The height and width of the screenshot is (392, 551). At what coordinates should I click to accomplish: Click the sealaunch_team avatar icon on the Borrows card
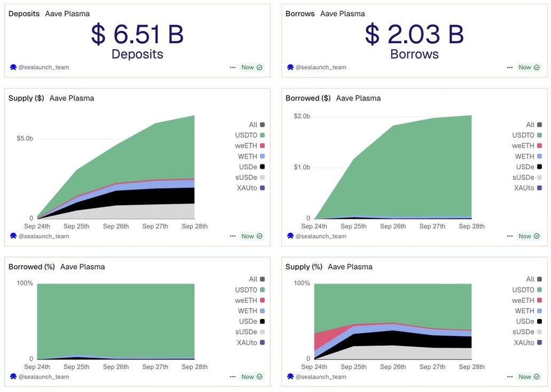click(290, 67)
